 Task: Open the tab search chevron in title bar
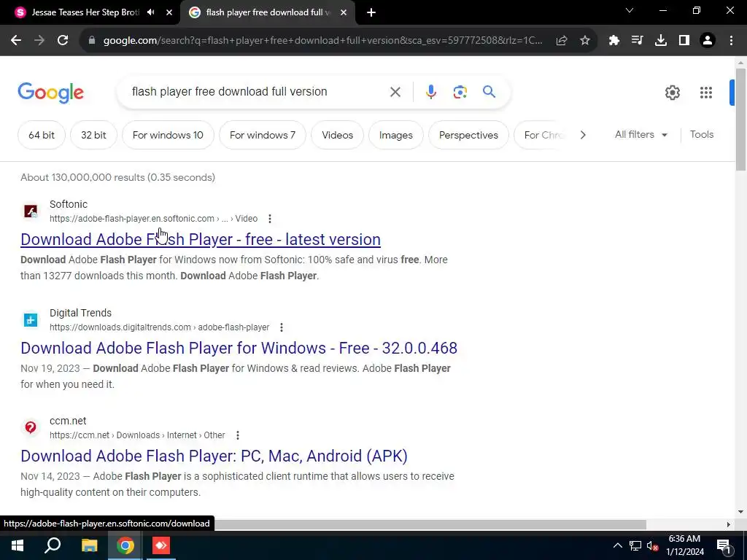630,10
